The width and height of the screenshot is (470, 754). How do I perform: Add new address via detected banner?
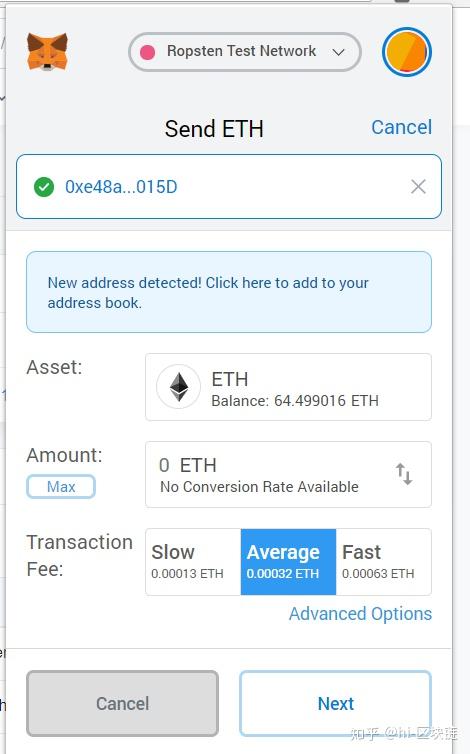(x=229, y=292)
